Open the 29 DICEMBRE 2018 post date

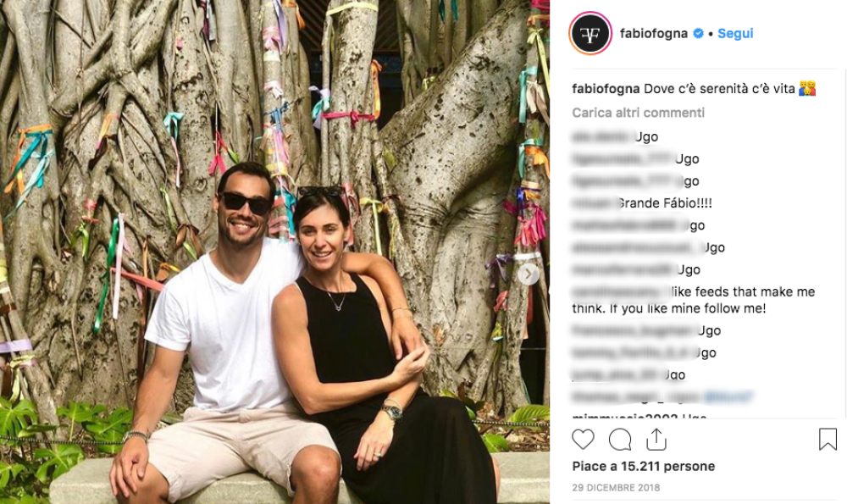[x=616, y=487]
